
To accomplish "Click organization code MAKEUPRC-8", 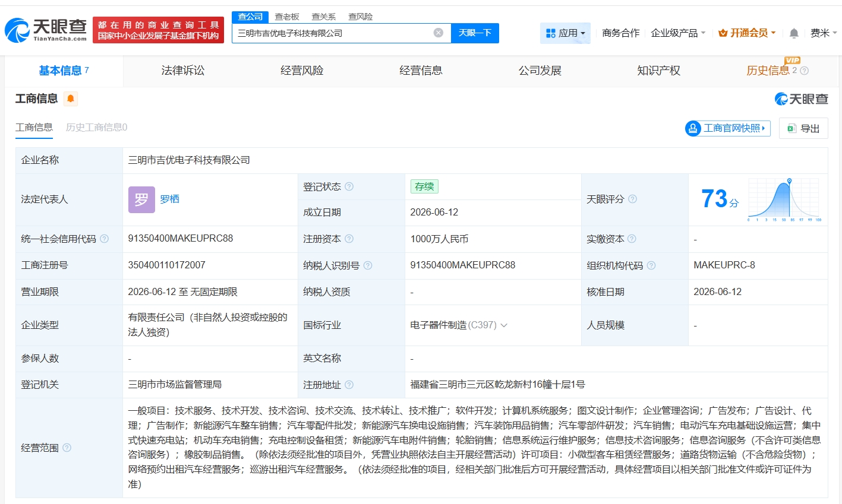I will click(724, 265).
